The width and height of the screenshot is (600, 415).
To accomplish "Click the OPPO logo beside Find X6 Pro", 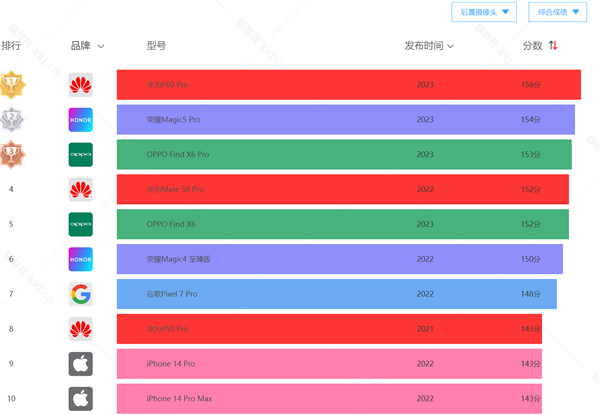I will [81, 155].
